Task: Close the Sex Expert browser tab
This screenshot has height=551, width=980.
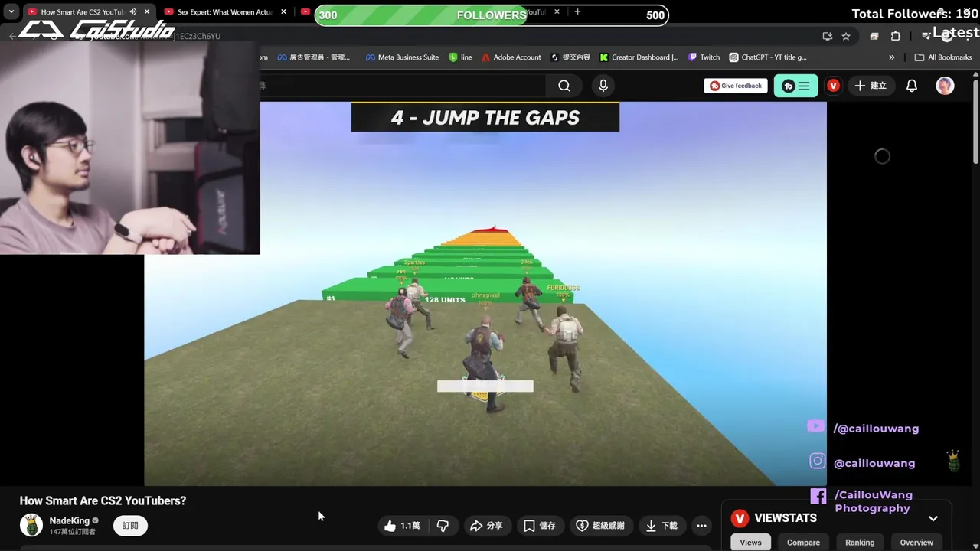Action: coord(283,11)
